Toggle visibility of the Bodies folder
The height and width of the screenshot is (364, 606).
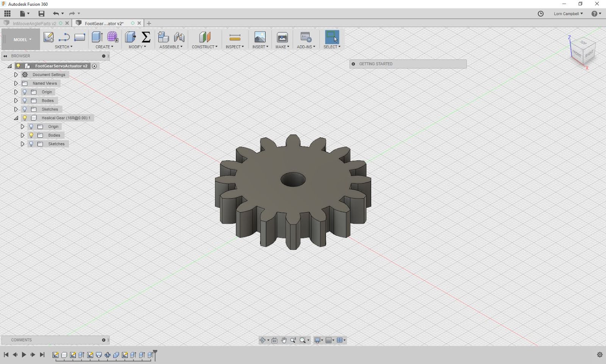[x=25, y=101]
